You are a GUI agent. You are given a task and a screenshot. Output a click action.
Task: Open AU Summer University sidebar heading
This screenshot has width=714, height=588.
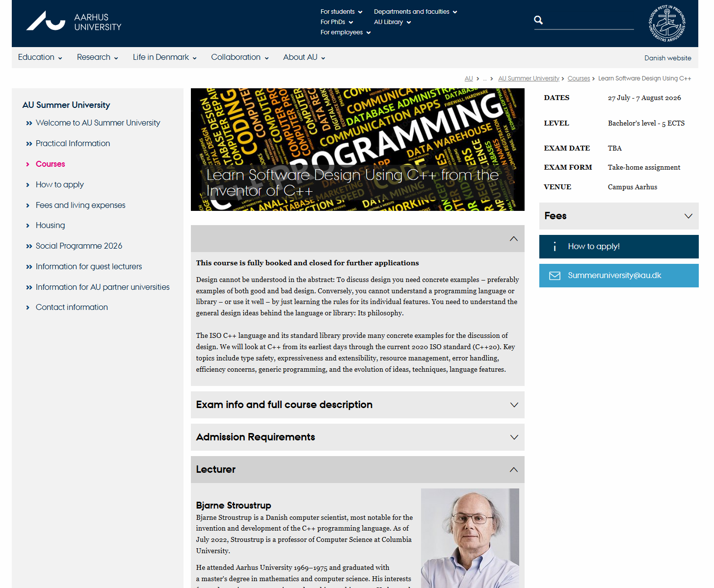66,105
